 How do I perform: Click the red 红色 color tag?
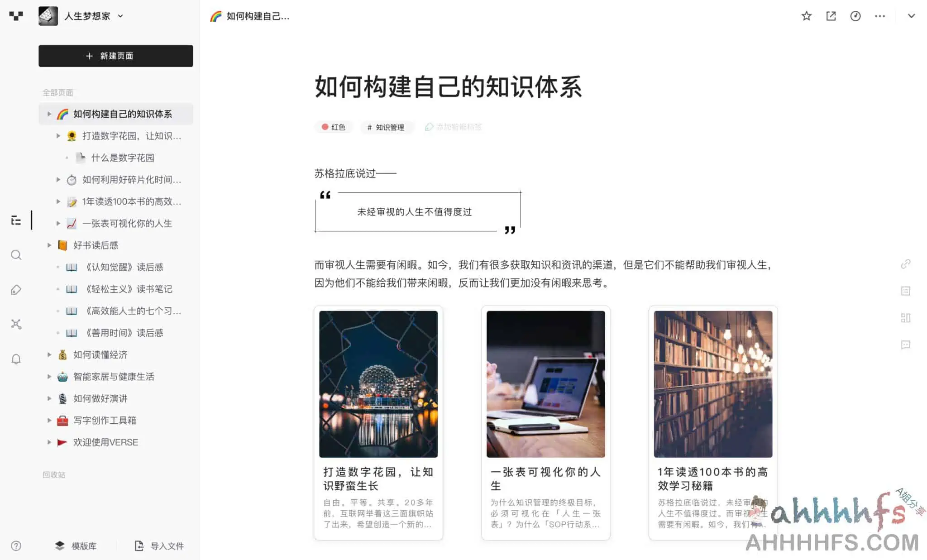[334, 127]
